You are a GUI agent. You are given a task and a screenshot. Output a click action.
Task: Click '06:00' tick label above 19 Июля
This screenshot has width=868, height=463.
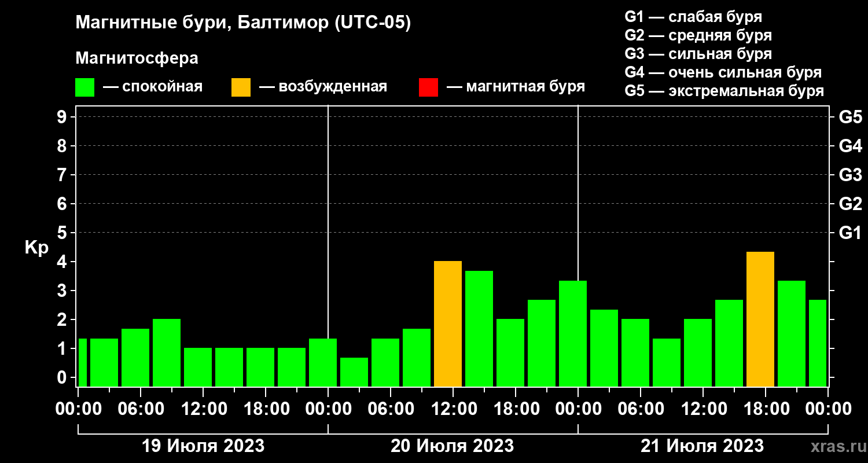[141, 409]
